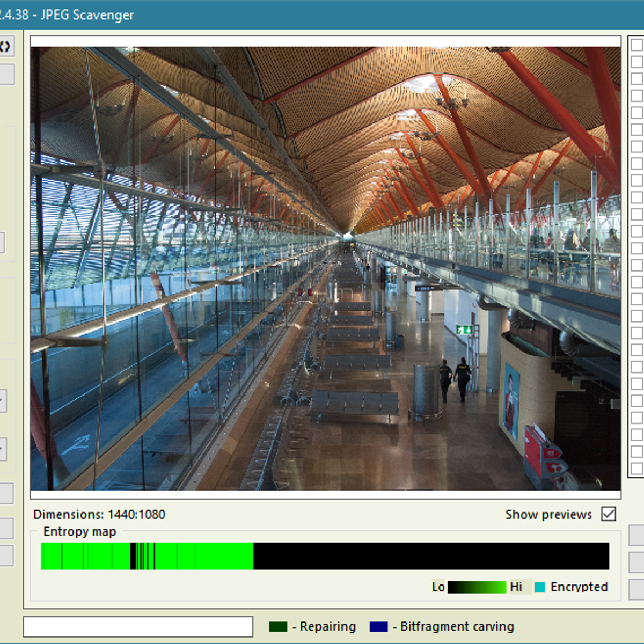This screenshot has width=644, height=644.
Task: Tick the topmost checkbox in right file list
Action: [636, 45]
